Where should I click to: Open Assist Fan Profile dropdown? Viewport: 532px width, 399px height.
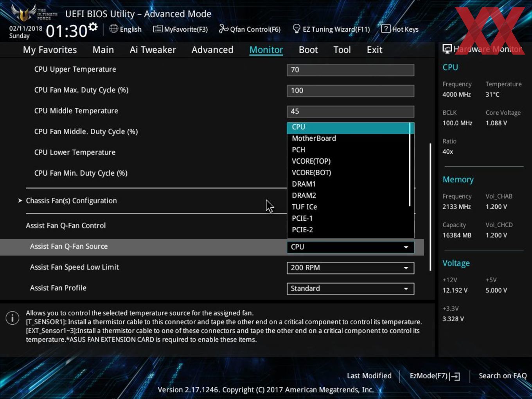coord(350,288)
